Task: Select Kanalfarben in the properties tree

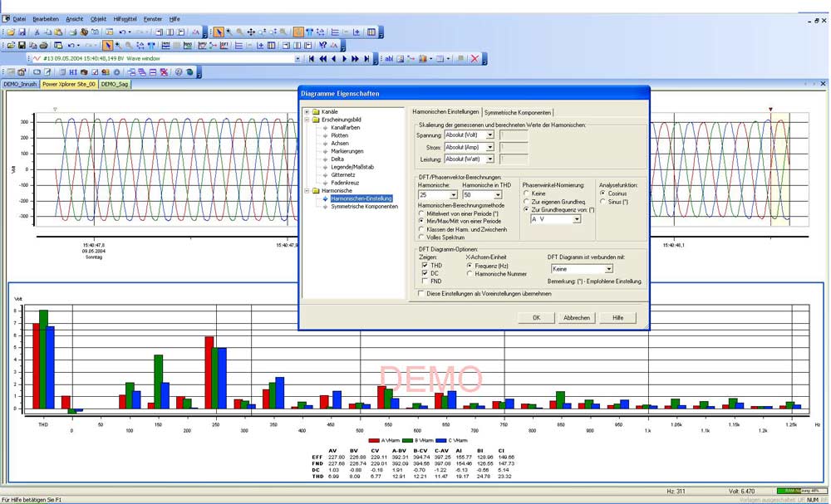Action: [x=344, y=127]
